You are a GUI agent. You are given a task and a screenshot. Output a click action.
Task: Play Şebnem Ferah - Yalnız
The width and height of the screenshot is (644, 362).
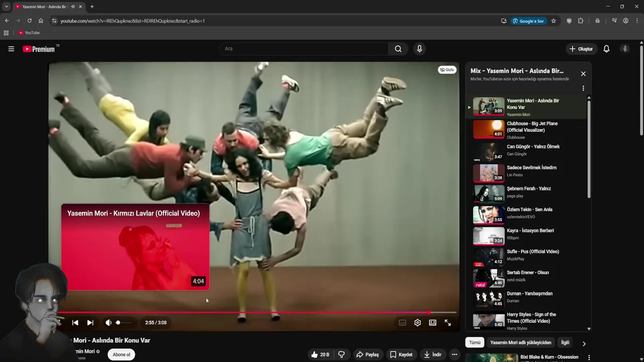(x=526, y=193)
